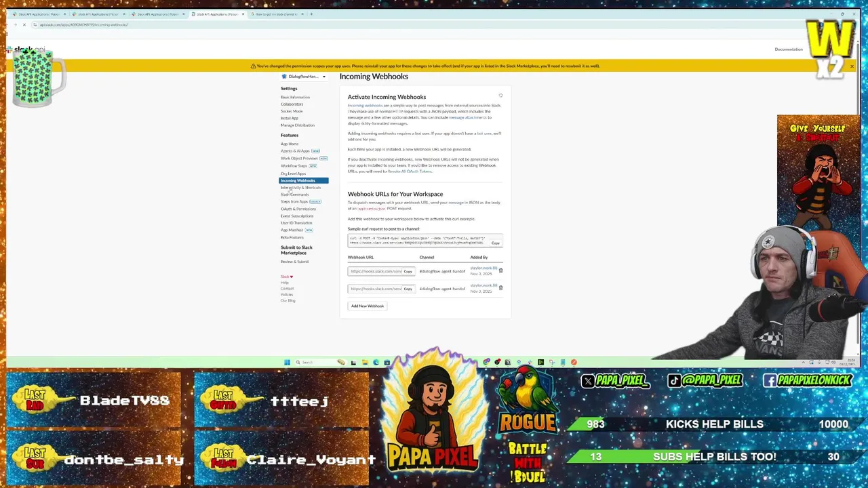Open Steps from Apps page
Viewport: 868px width, 488px height.
(x=294, y=201)
